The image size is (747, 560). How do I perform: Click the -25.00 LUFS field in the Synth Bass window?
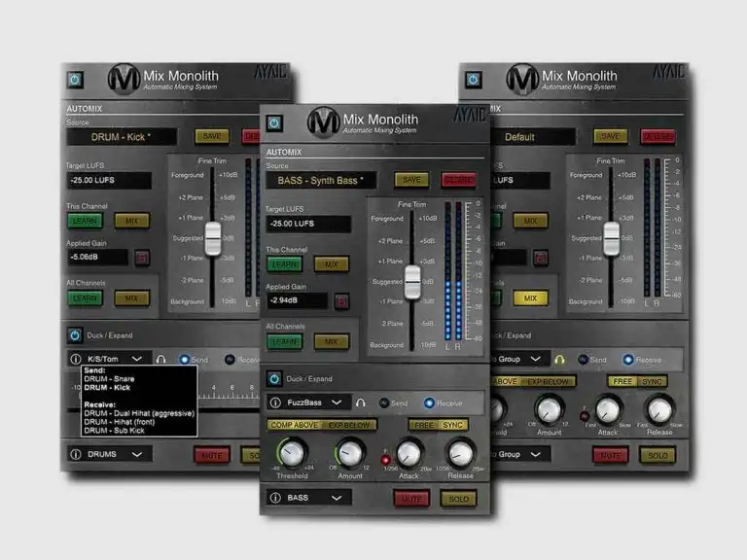pyautogui.click(x=308, y=224)
